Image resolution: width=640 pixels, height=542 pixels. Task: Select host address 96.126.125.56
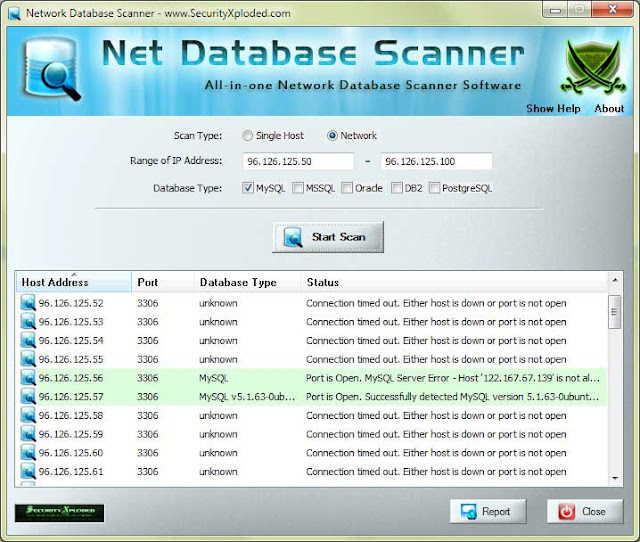[71, 378]
